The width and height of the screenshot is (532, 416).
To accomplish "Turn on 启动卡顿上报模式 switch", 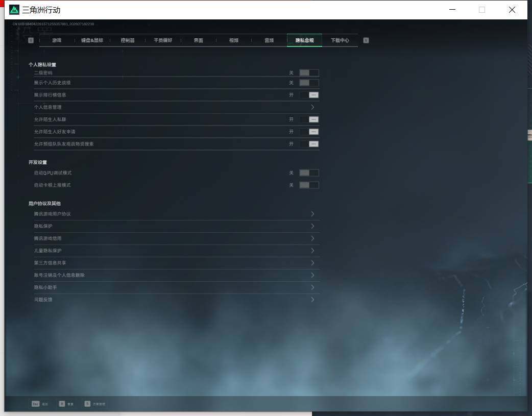I will tap(309, 185).
